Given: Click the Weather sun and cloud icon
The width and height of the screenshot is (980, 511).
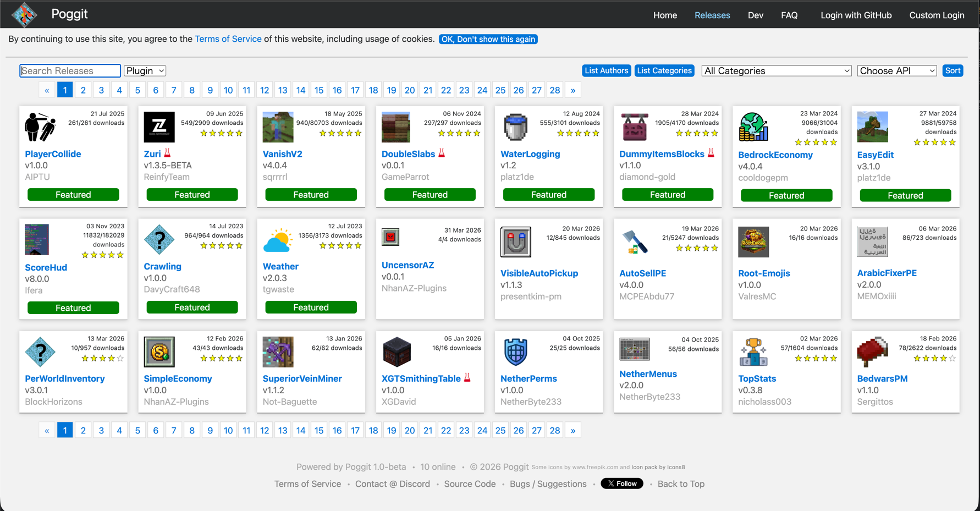Looking at the screenshot, I should pos(278,240).
